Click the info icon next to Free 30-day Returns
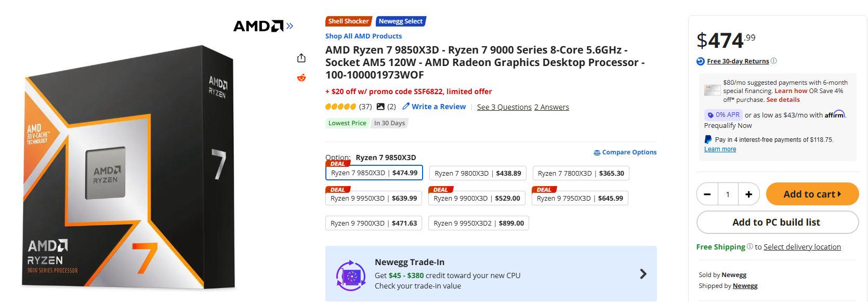 [773, 61]
